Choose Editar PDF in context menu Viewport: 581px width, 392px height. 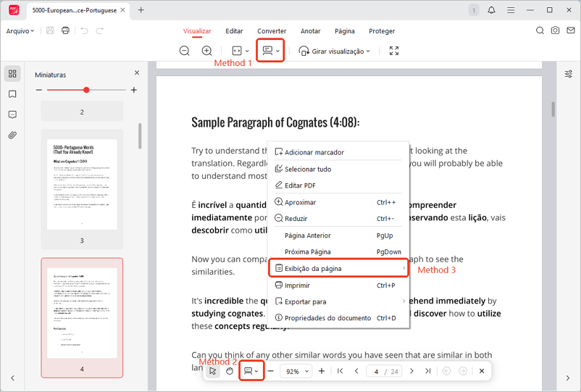338,185
